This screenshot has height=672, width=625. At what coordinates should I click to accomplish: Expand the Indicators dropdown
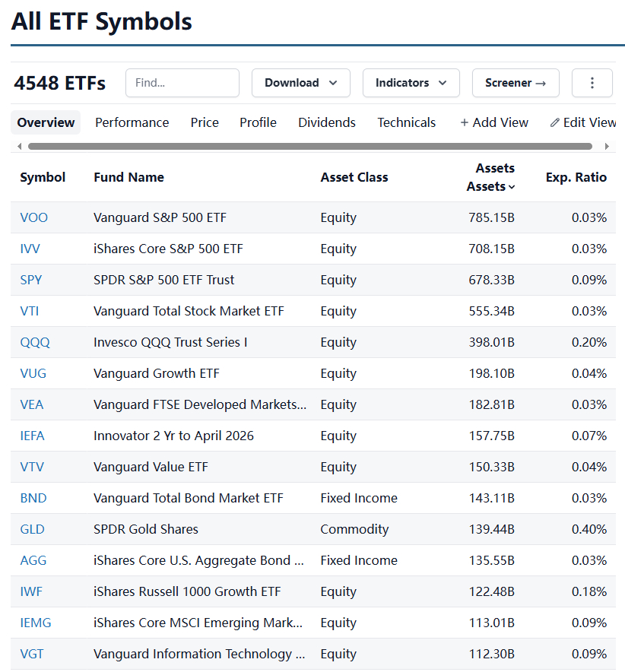[411, 83]
